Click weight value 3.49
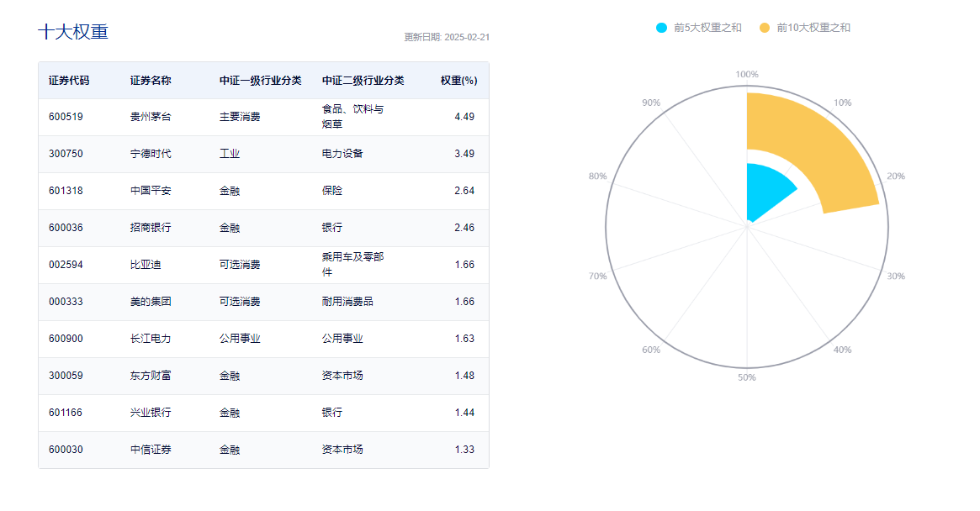The width and height of the screenshot is (980, 511). click(x=464, y=154)
